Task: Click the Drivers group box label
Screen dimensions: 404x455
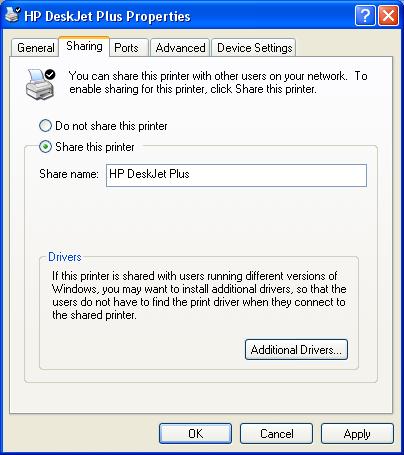Action: click(65, 257)
